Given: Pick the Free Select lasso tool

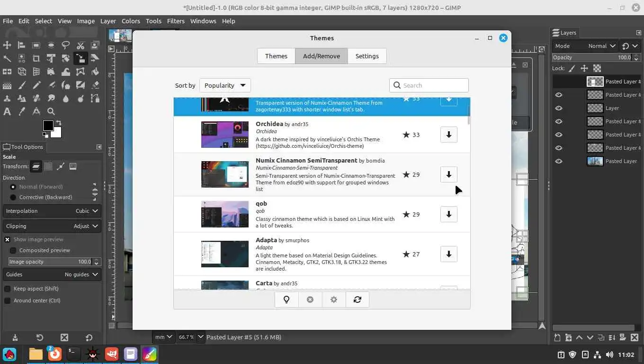Looking at the screenshot, I should pyautogui.click(x=66, y=45).
